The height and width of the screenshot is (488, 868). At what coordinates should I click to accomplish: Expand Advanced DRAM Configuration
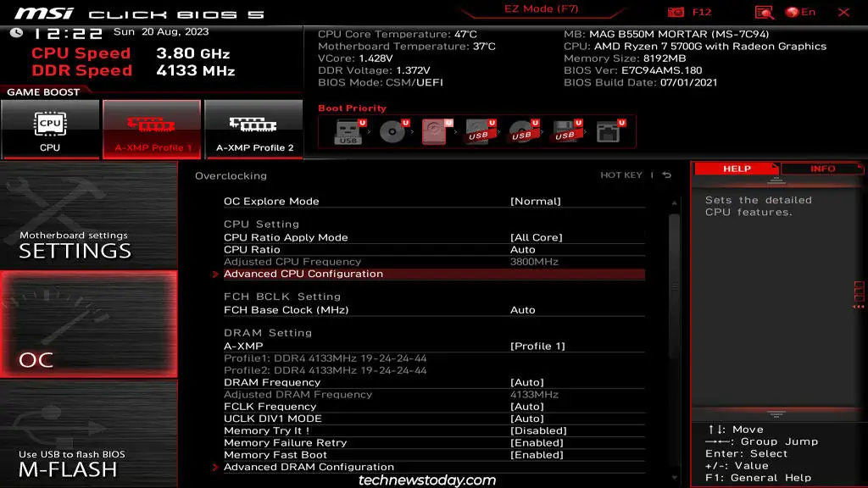tap(309, 467)
